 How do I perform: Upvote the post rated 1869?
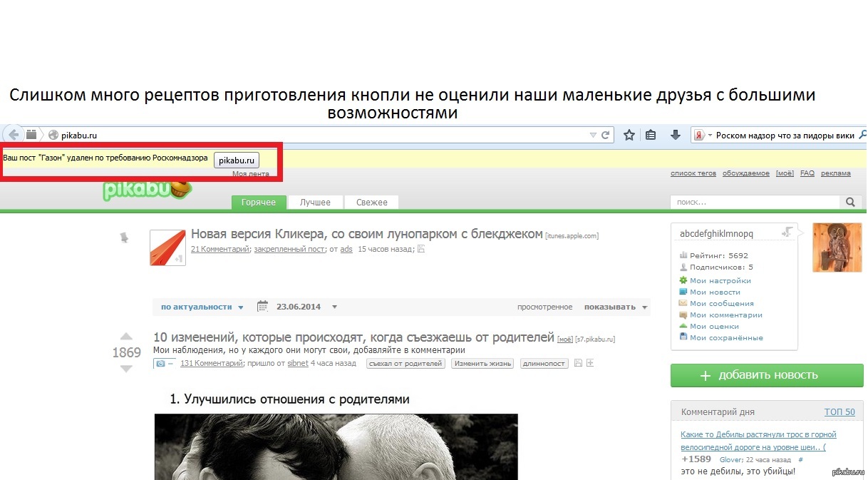[126, 337]
